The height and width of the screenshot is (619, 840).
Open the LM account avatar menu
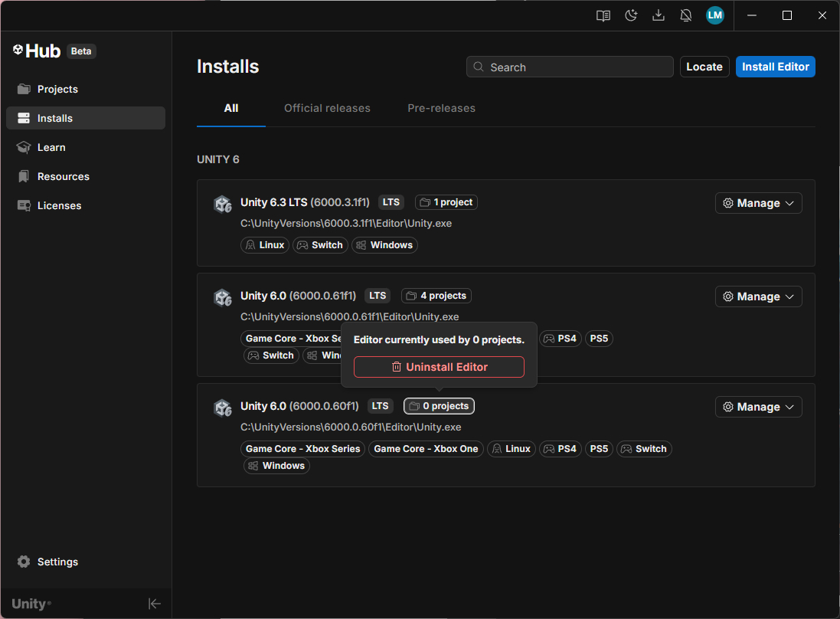click(x=715, y=15)
